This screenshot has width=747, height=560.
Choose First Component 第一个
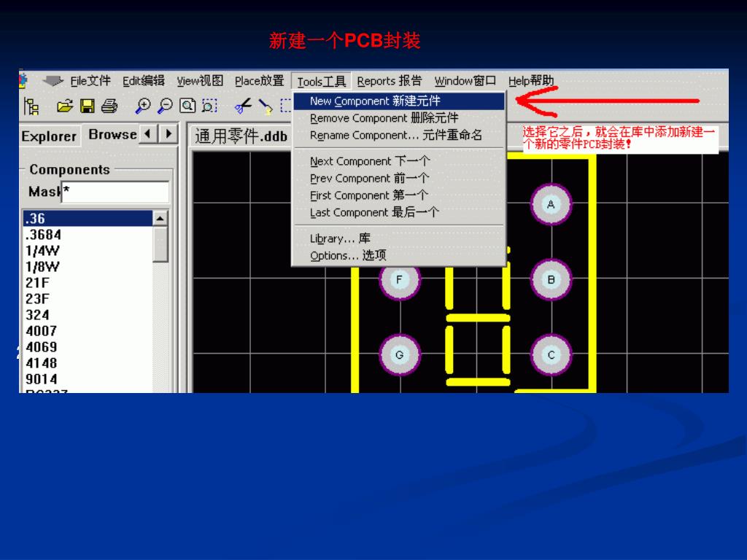tap(399, 195)
